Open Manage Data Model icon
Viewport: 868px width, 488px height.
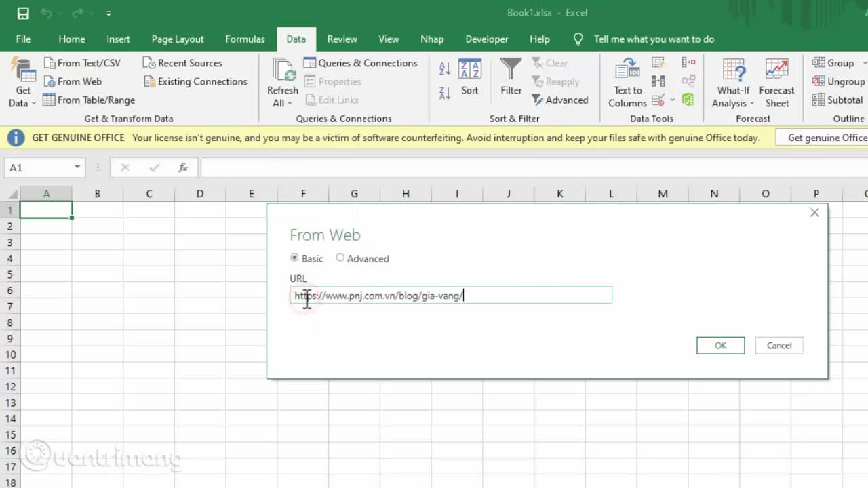point(688,100)
